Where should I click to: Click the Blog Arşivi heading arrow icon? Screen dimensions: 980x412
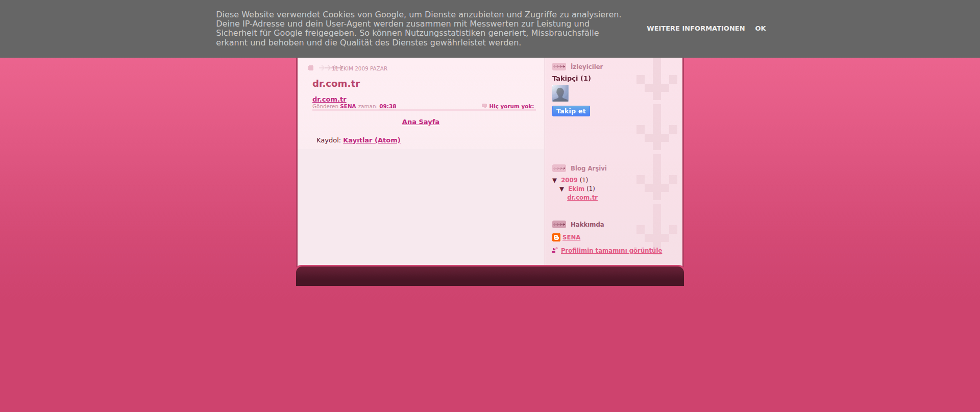point(559,168)
